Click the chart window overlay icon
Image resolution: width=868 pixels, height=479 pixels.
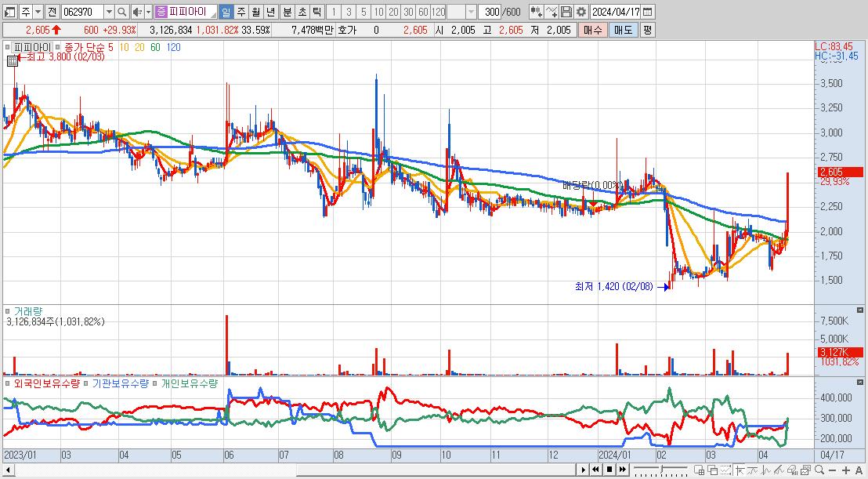tap(806, 470)
